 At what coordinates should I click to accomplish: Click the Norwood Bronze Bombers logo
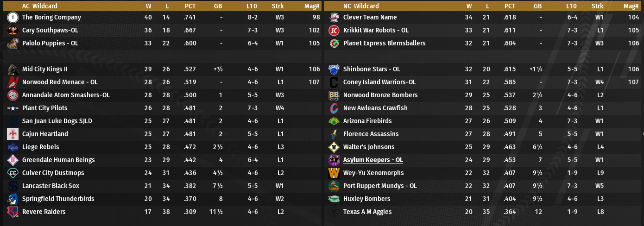coord(334,95)
